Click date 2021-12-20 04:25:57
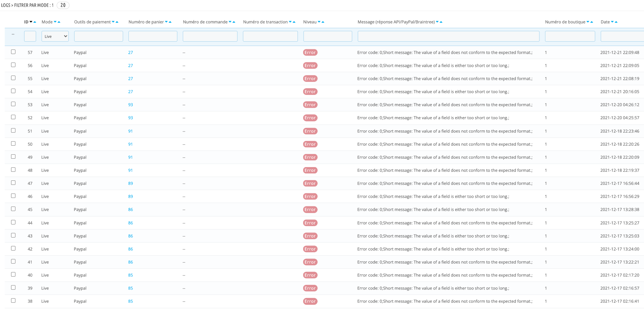 (x=620, y=118)
